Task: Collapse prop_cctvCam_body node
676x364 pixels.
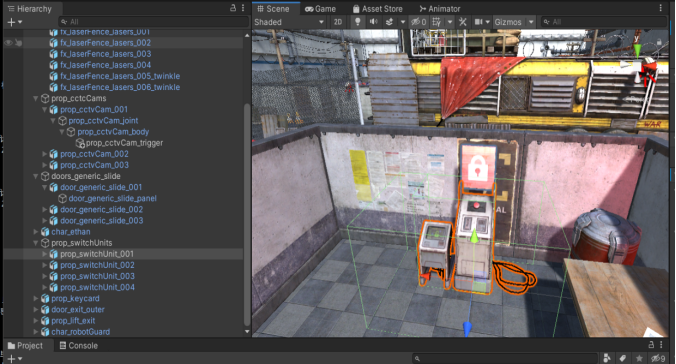Action: (x=62, y=132)
